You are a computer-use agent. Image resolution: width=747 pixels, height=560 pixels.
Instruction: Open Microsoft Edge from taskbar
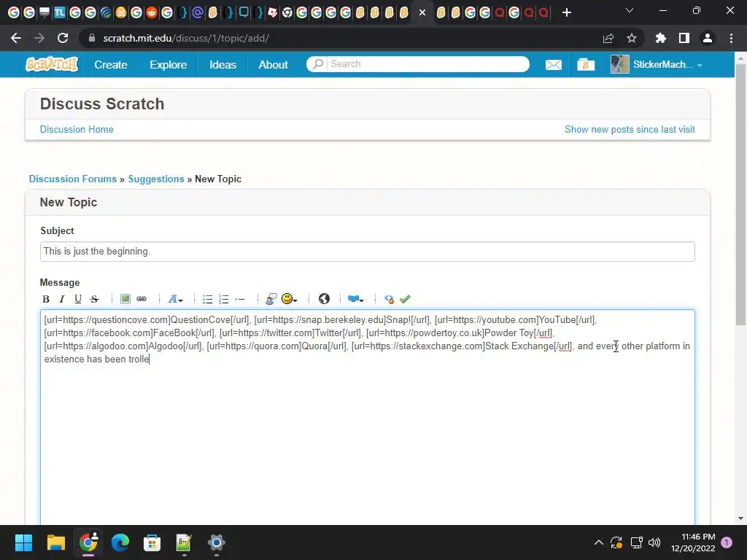click(x=120, y=542)
